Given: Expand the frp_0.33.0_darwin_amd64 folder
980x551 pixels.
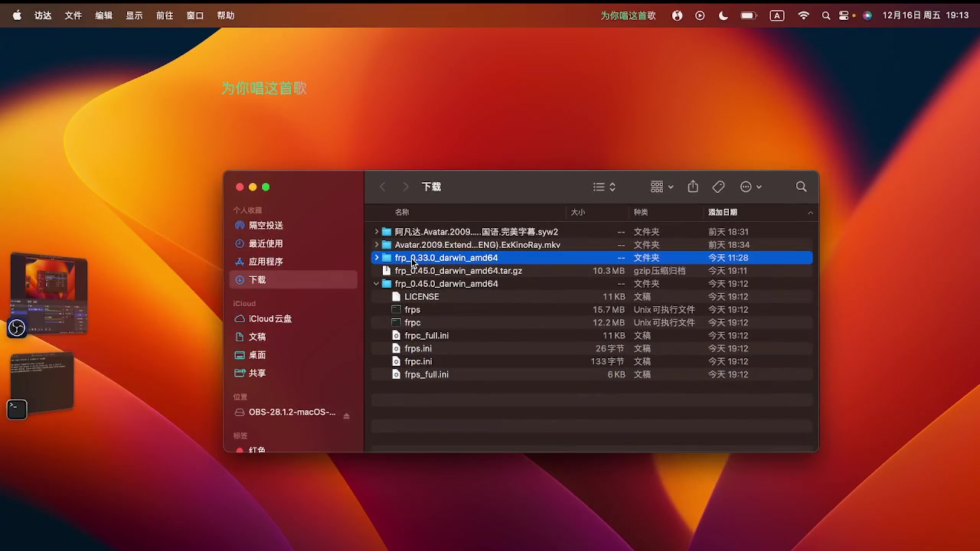Looking at the screenshot, I should point(377,258).
